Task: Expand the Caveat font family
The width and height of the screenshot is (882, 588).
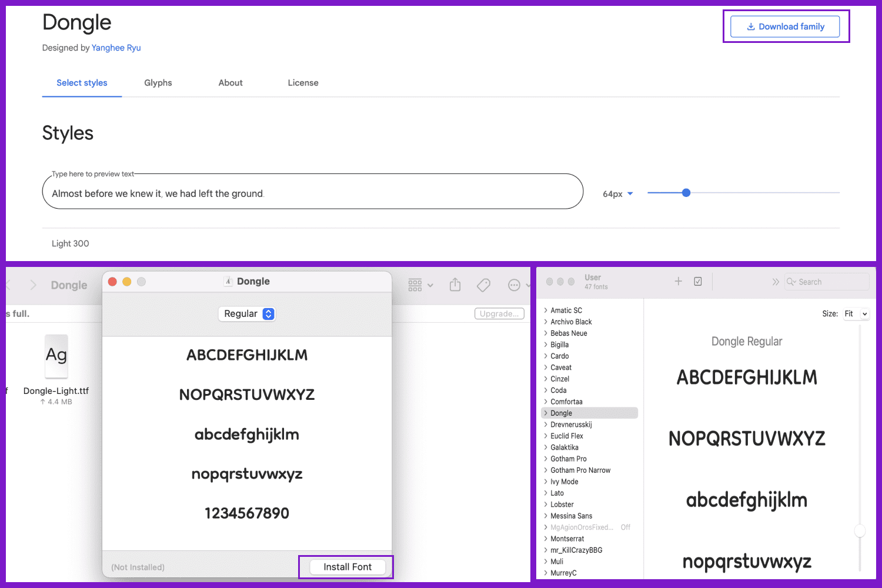Action: pos(546,367)
